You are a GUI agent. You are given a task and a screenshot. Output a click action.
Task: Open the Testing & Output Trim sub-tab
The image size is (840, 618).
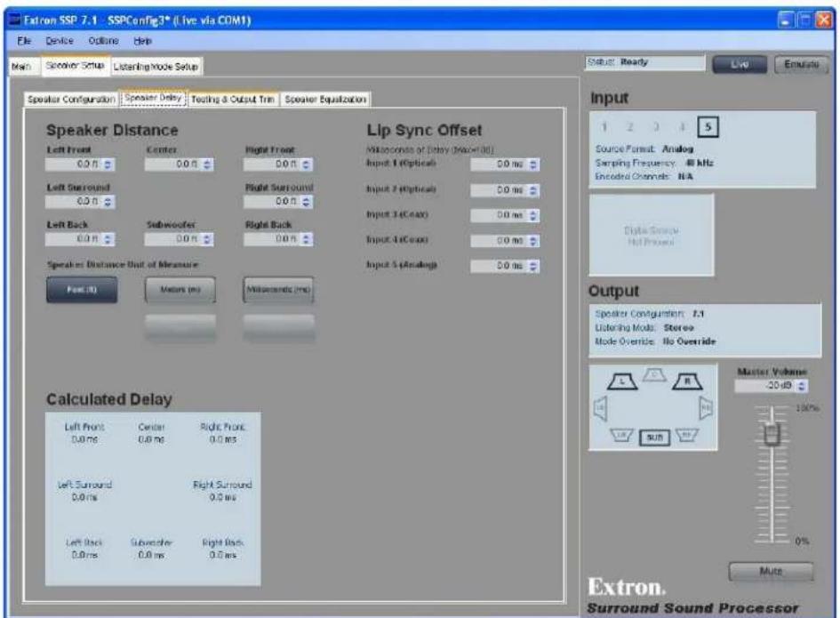pos(233,100)
